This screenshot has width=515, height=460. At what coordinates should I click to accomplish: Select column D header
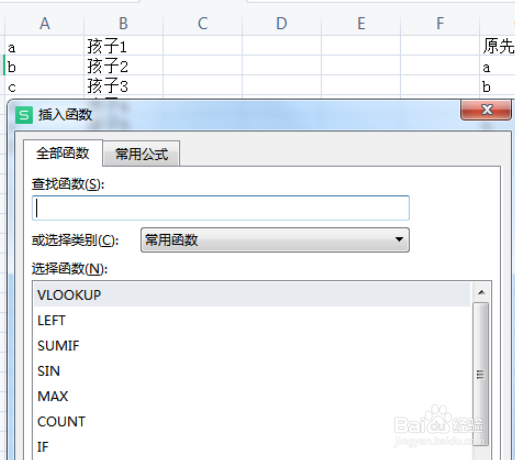282,23
